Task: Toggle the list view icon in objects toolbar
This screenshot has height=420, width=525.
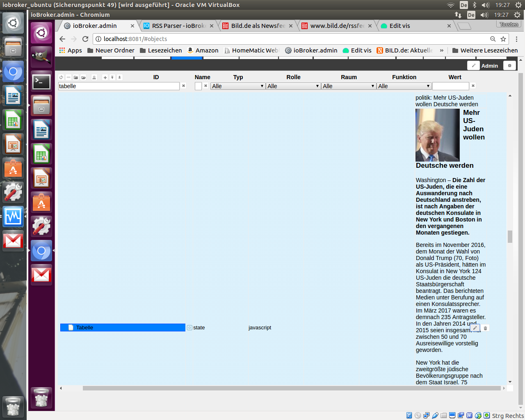Action: tap(68, 77)
